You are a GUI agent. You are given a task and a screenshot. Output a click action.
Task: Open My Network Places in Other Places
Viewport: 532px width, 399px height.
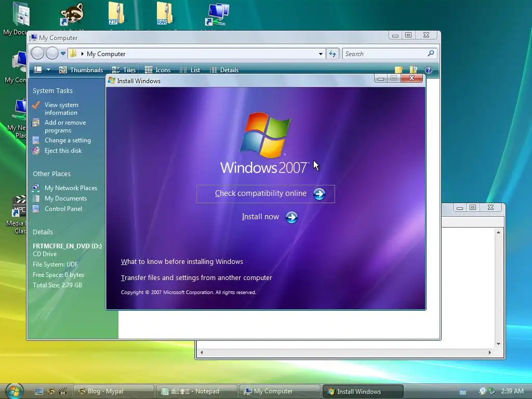pos(71,188)
